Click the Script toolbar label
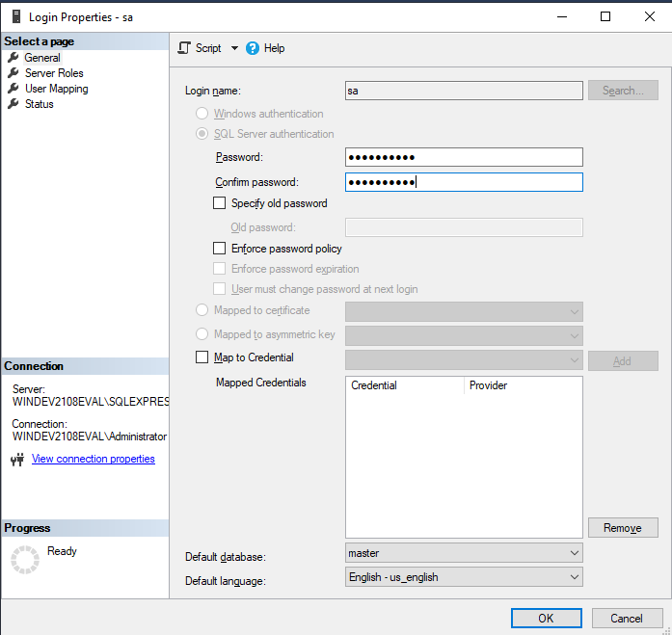The height and width of the screenshot is (635, 672). pyautogui.click(x=208, y=48)
